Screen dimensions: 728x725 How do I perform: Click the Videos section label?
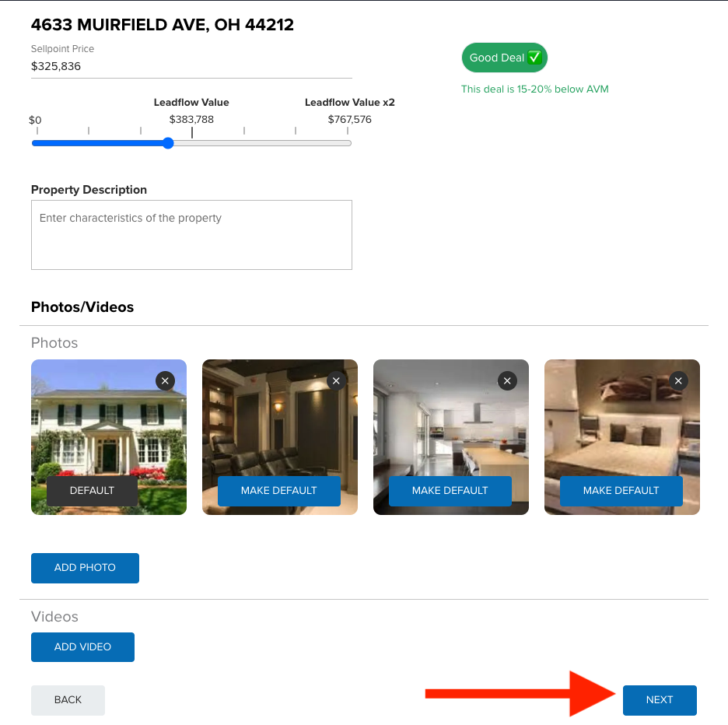pos(54,617)
